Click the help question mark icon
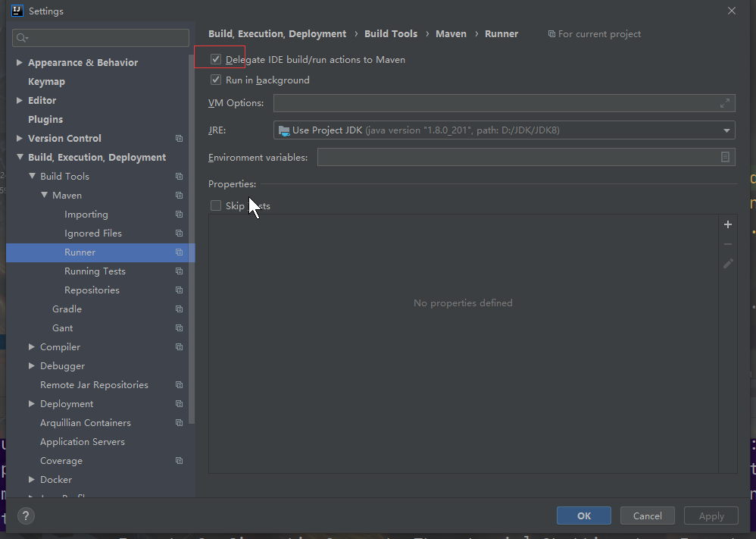756x539 pixels. click(x=26, y=515)
